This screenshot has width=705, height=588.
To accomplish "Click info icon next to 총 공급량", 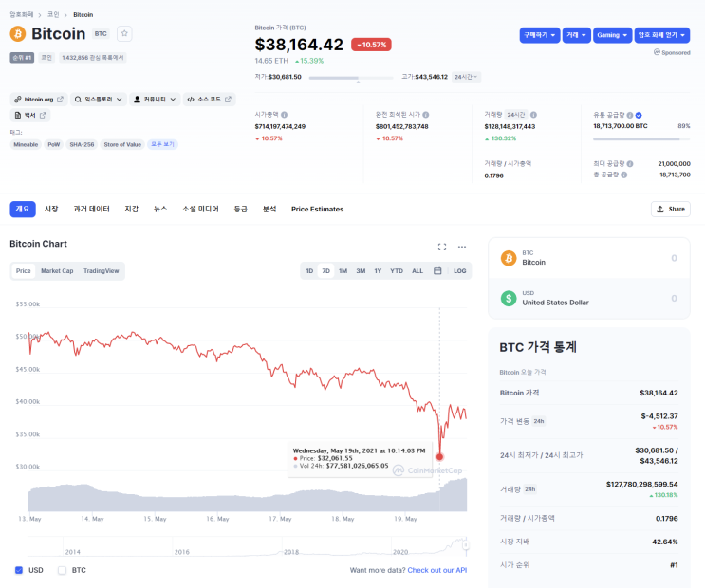I will tap(624, 175).
